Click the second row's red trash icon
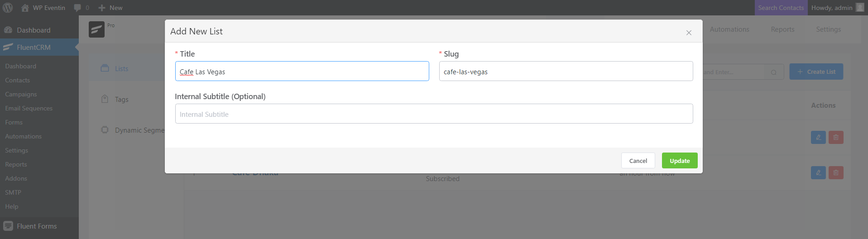 (836, 172)
